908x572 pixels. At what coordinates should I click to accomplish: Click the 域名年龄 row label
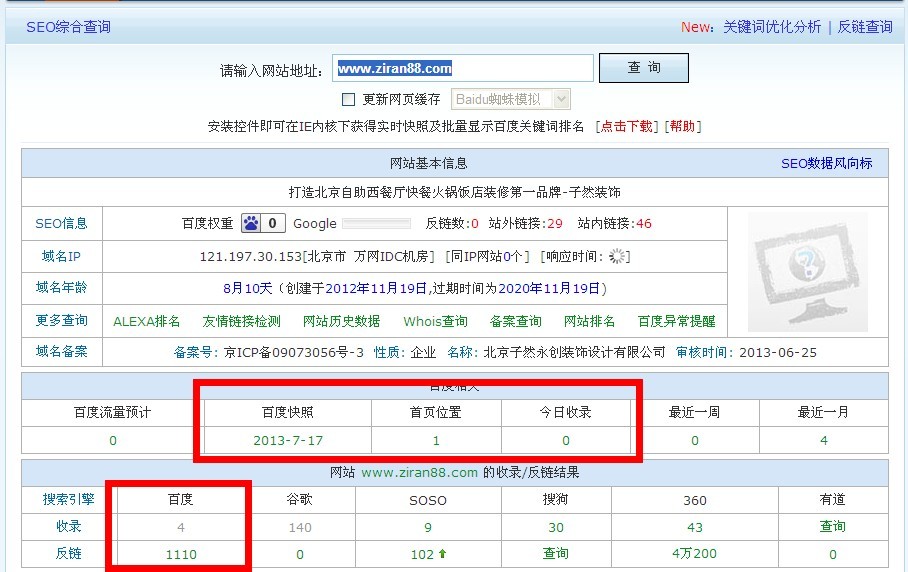tap(61, 288)
